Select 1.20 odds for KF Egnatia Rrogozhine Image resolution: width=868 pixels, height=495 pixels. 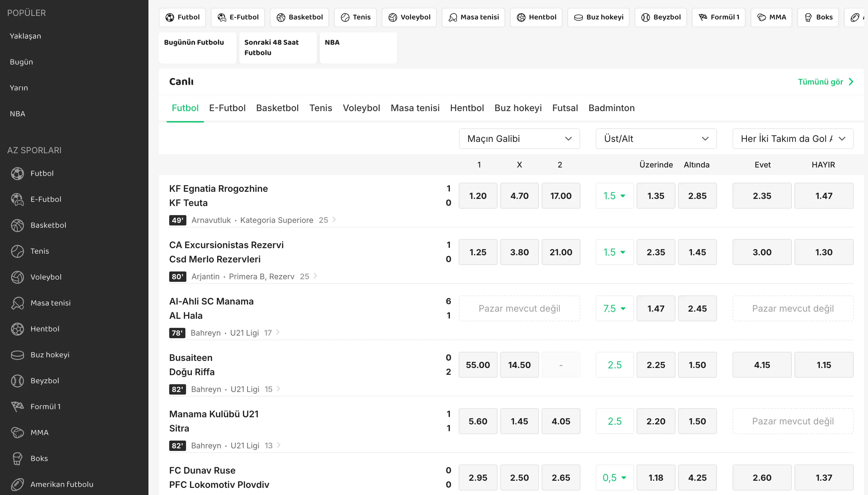pos(477,196)
